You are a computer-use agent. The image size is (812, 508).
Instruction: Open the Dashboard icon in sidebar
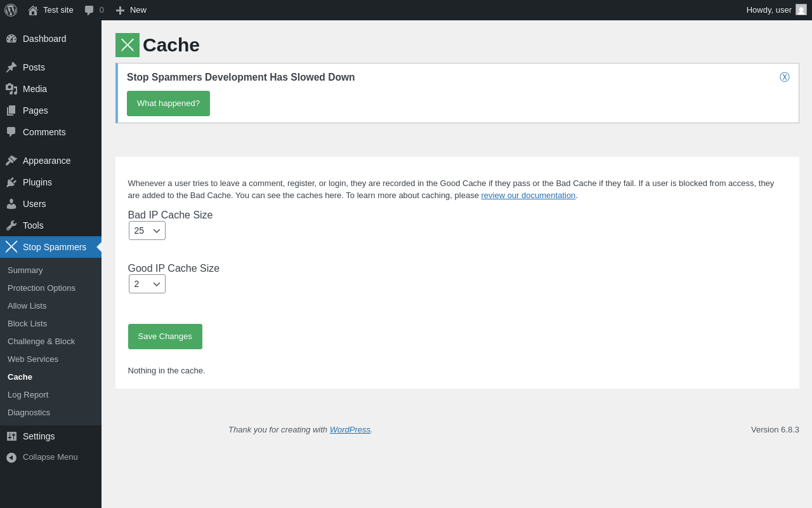[x=11, y=39]
